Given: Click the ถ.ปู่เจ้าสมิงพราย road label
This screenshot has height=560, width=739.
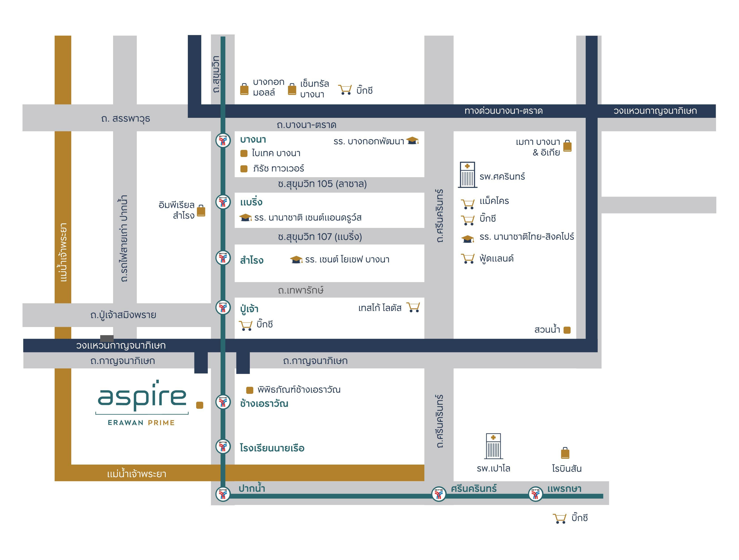Looking at the screenshot, I should 123,315.
